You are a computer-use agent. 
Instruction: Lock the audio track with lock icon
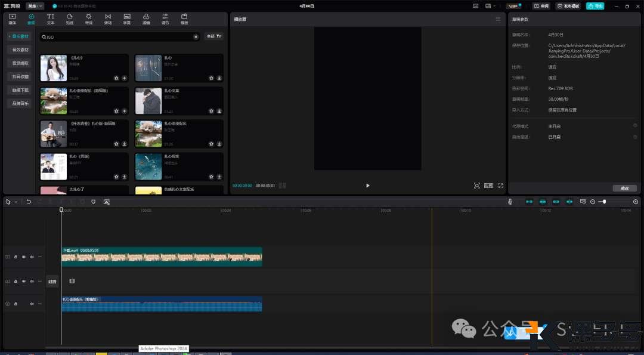[x=16, y=304]
